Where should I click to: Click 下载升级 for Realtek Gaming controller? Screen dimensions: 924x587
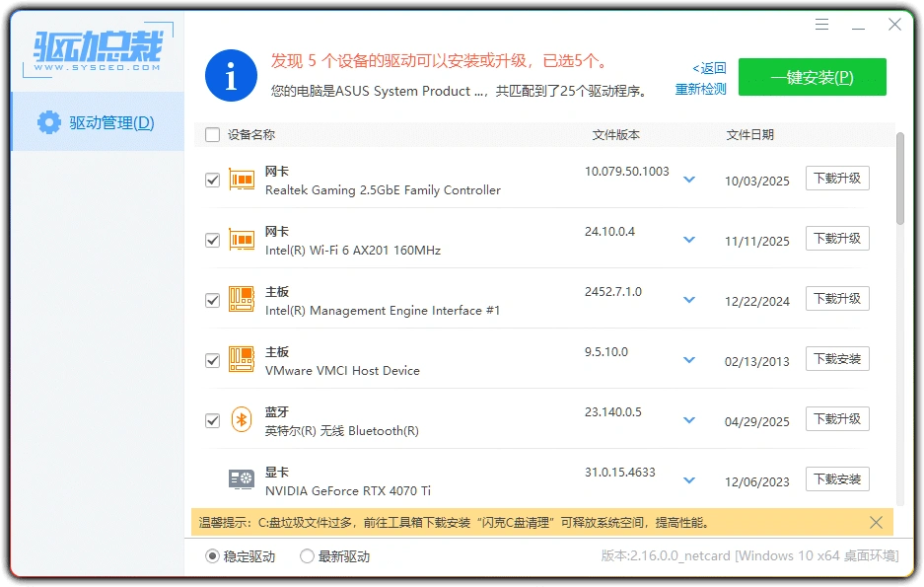(x=837, y=178)
